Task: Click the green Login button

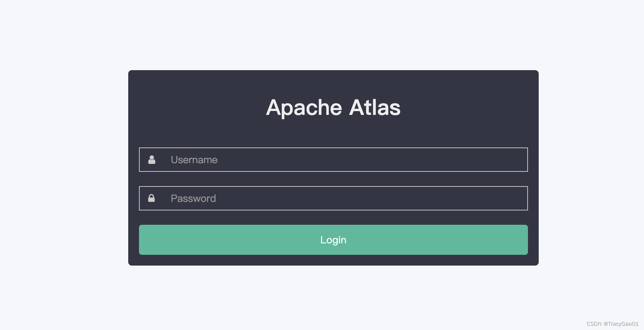Action: click(x=333, y=240)
